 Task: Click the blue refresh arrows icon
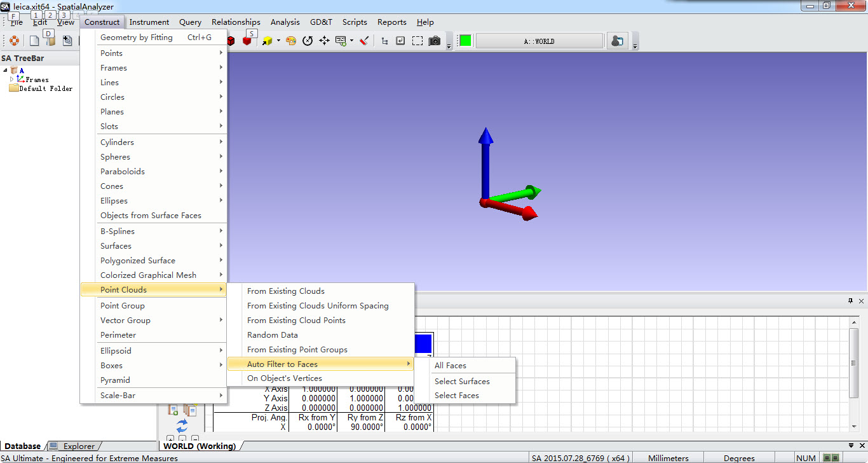182,425
